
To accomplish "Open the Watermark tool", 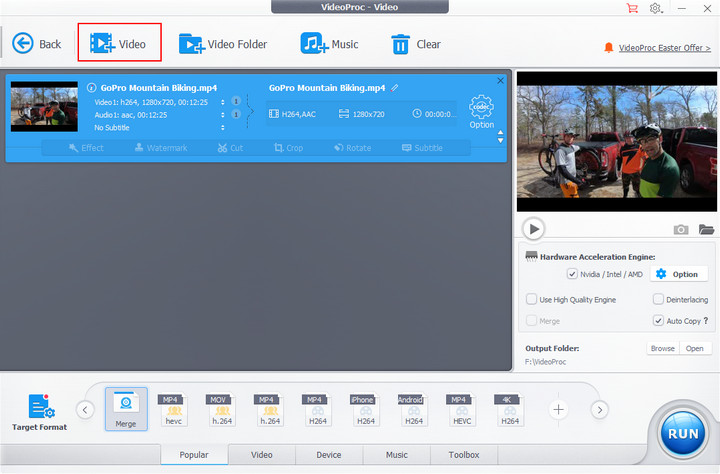I will (161, 147).
